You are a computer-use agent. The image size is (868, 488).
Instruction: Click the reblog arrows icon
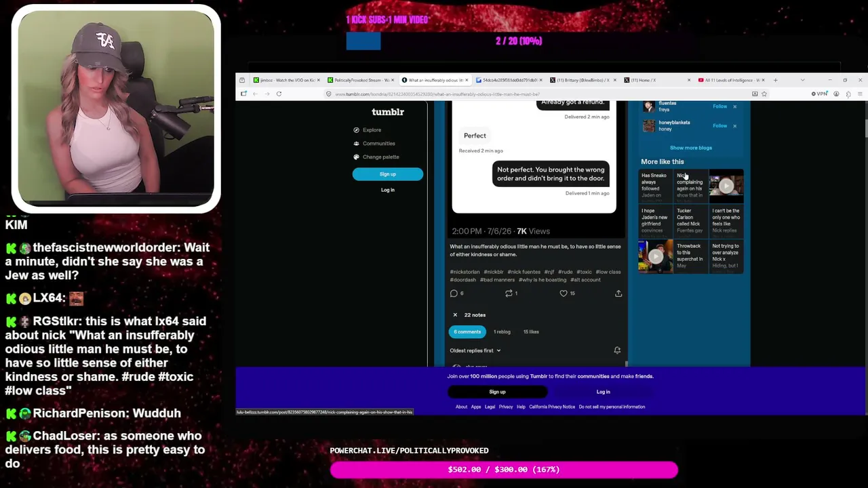click(509, 293)
